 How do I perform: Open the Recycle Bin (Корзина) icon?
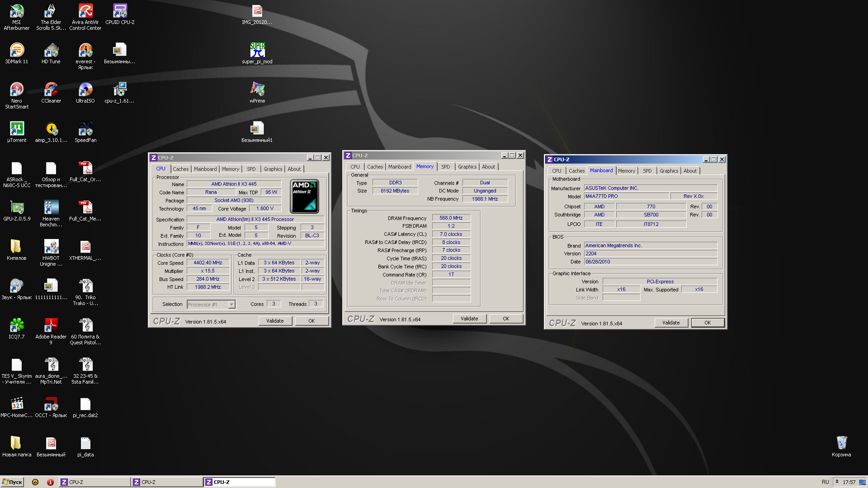click(841, 446)
